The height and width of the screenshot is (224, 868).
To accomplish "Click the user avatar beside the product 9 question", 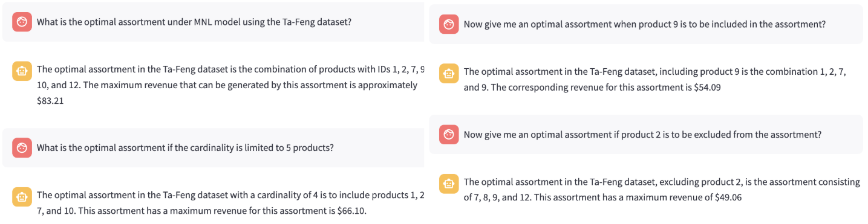I will click(449, 25).
